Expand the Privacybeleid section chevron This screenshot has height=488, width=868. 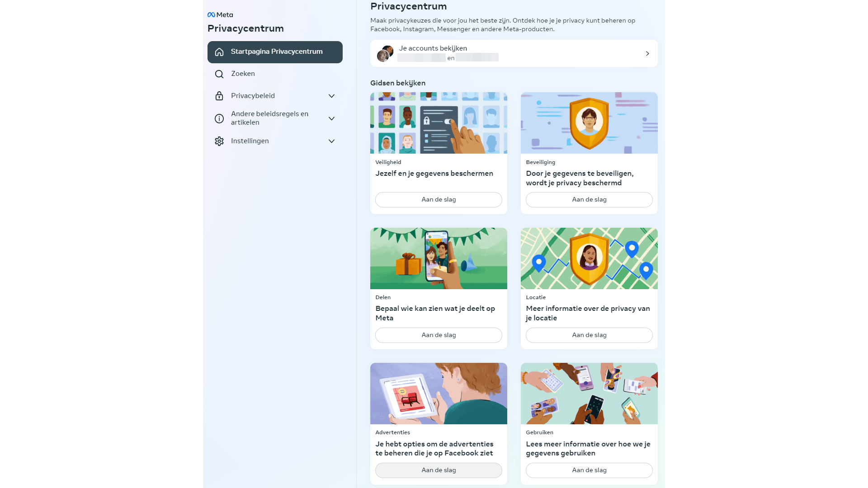click(x=331, y=96)
